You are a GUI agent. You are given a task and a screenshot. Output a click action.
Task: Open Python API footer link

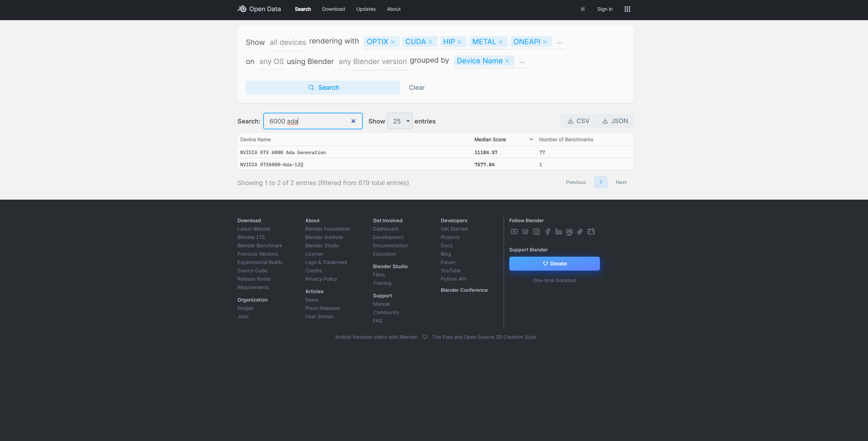coord(453,279)
